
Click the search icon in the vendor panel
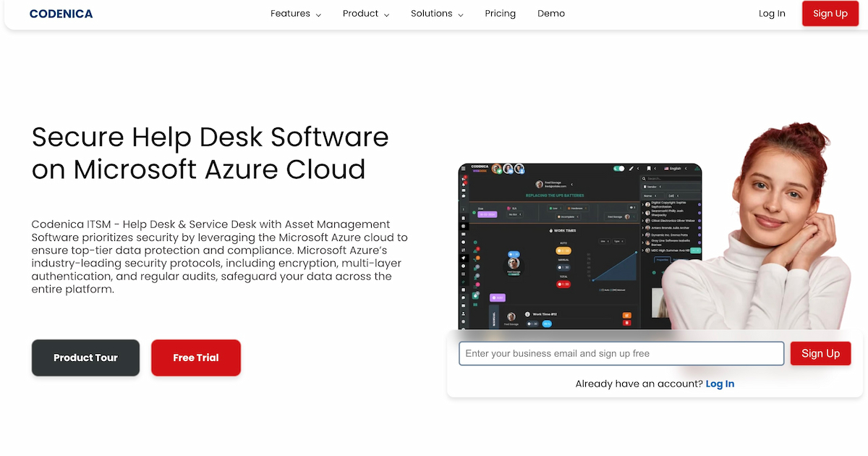pos(644,179)
